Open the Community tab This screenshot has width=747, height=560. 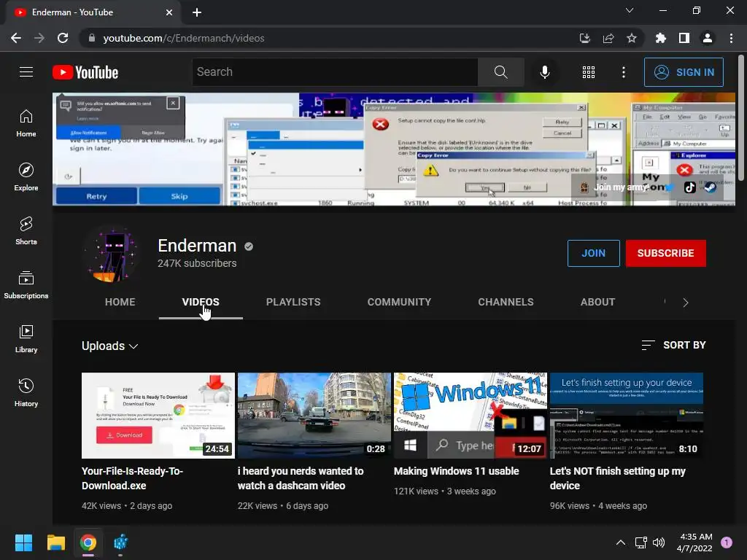pos(399,302)
